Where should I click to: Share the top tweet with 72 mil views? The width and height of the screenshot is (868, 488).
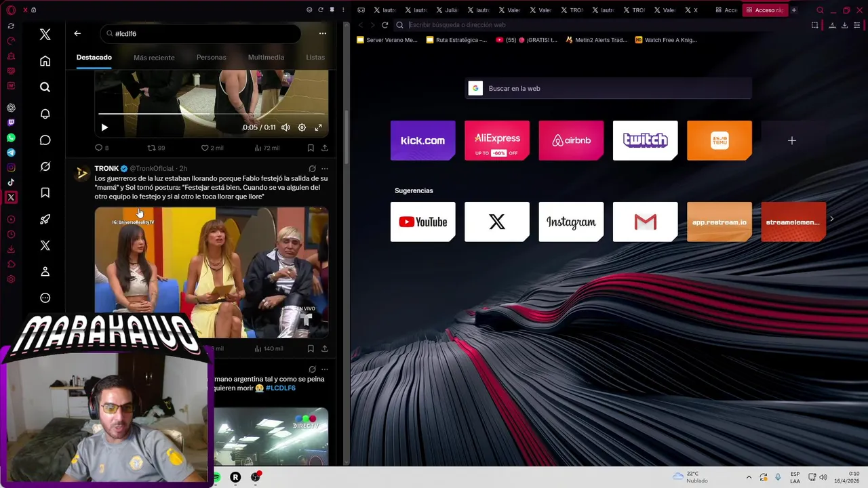point(325,148)
